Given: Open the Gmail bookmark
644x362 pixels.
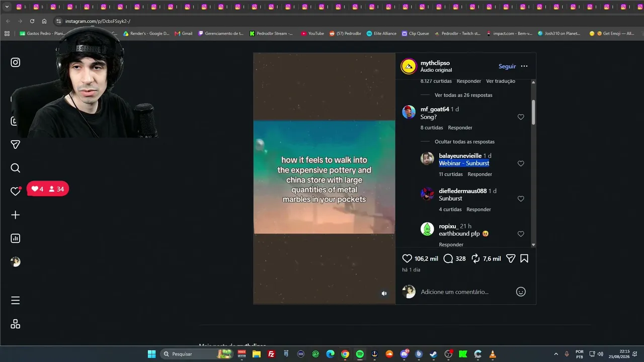Looking at the screenshot, I should [x=184, y=34].
